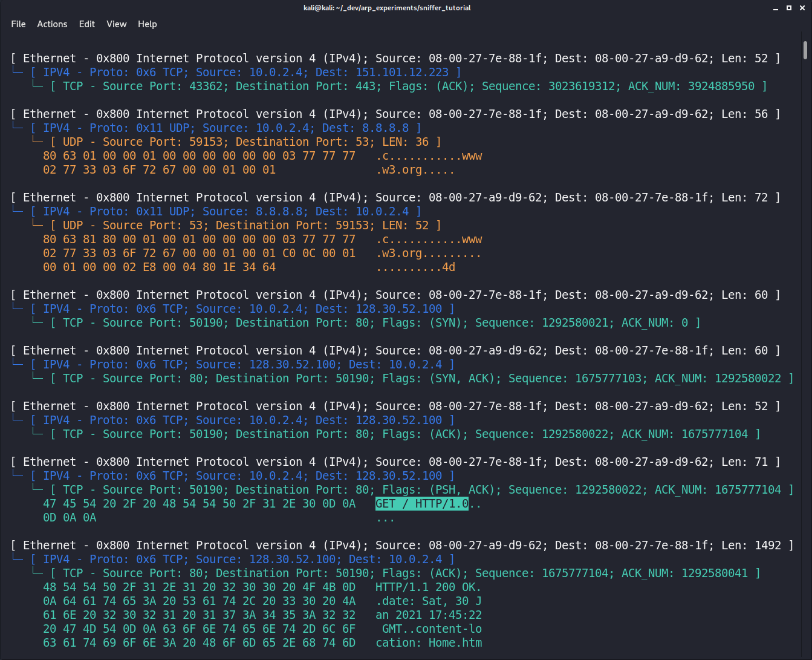Image resolution: width=812 pixels, height=660 pixels.
Task: Click the '(SYN);' flags text
Action: pos(449,323)
